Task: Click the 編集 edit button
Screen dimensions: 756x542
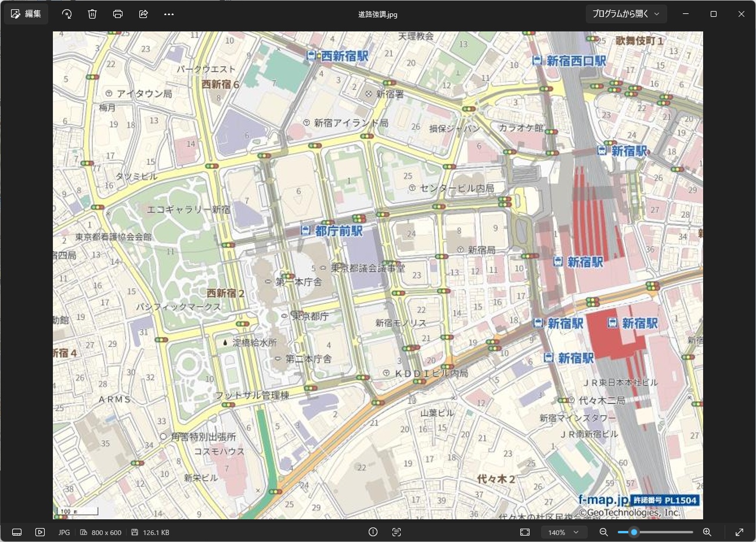Action: point(26,14)
